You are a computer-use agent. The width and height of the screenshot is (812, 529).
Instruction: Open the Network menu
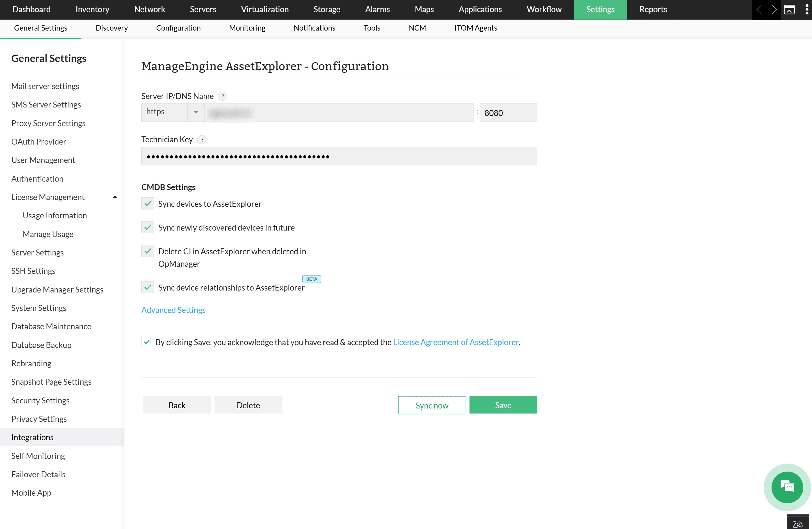point(149,10)
